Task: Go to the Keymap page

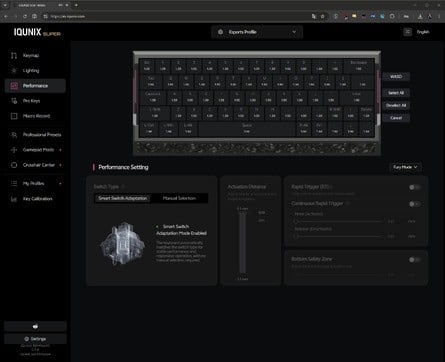Action: click(x=35, y=55)
